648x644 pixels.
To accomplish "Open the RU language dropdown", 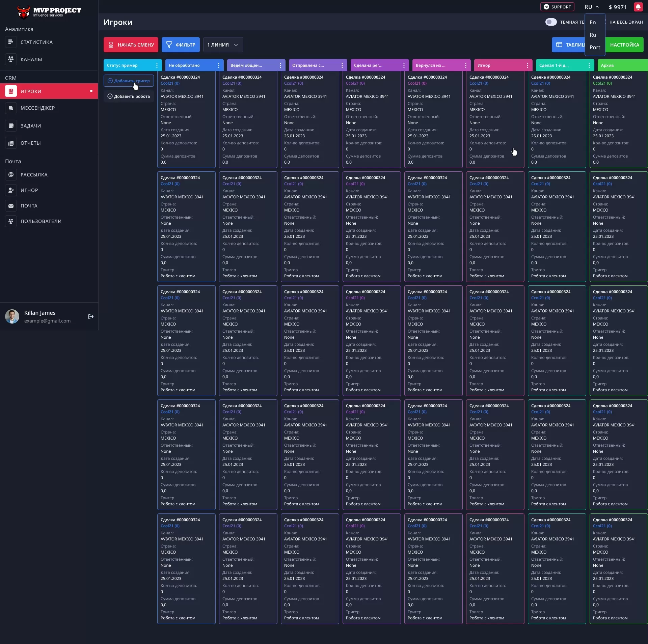I will (x=591, y=7).
